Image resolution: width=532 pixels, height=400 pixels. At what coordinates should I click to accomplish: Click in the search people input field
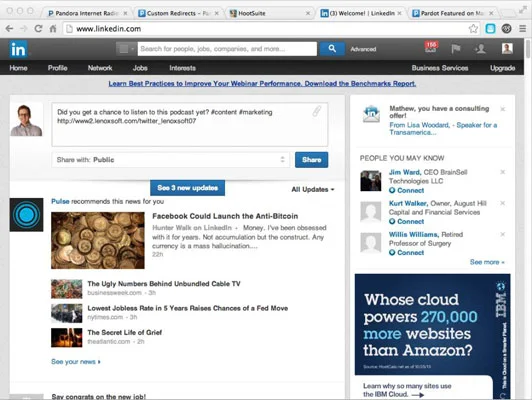(227, 49)
